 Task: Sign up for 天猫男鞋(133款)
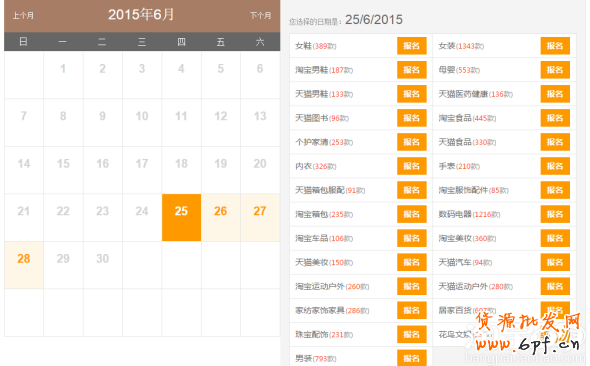412,94
